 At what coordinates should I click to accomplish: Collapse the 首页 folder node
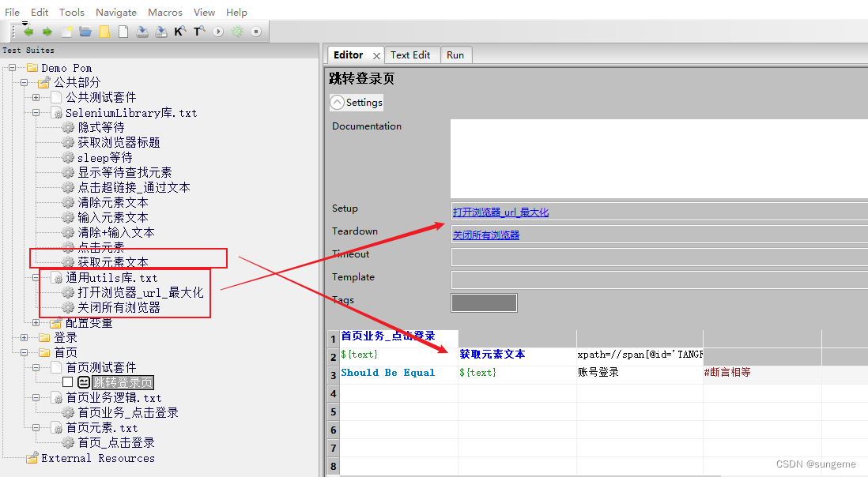[25, 353]
